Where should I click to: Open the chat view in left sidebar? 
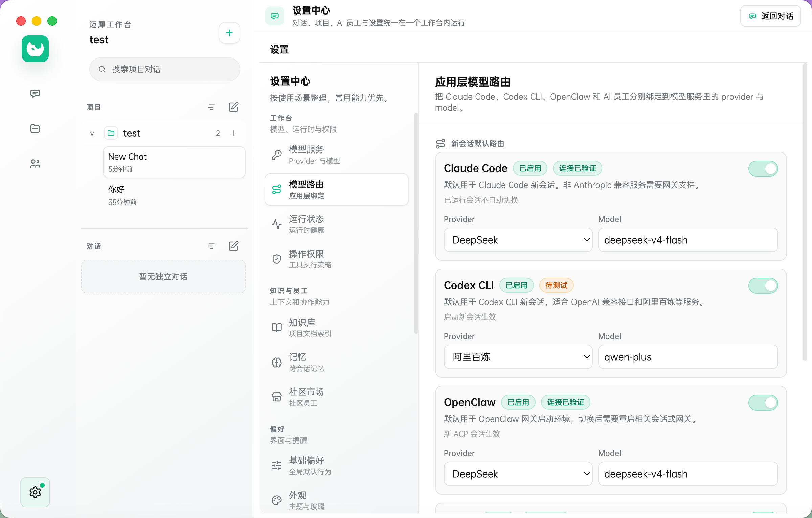(x=35, y=94)
